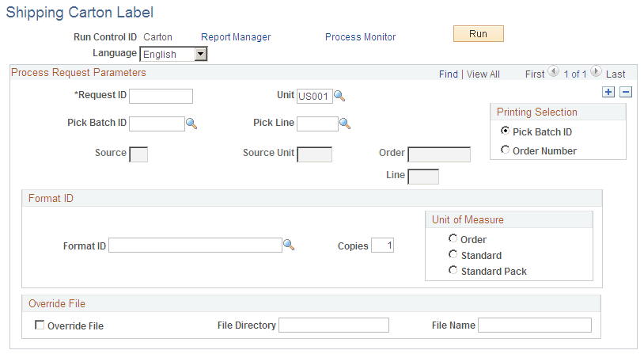The height and width of the screenshot is (354, 644).
Task: Open the Report Manager link
Action: tap(236, 37)
